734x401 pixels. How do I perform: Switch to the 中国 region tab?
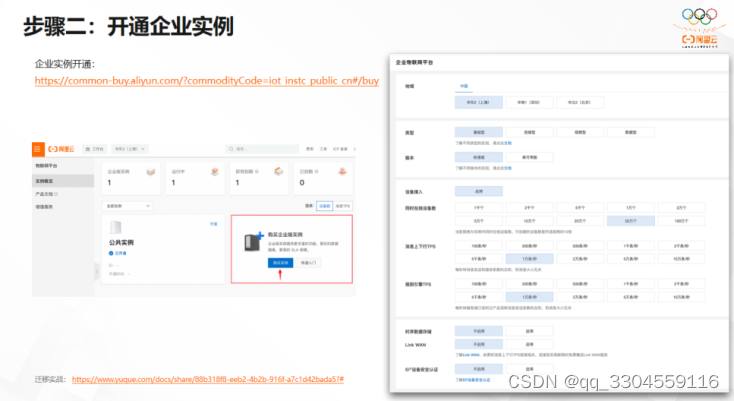[464, 86]
